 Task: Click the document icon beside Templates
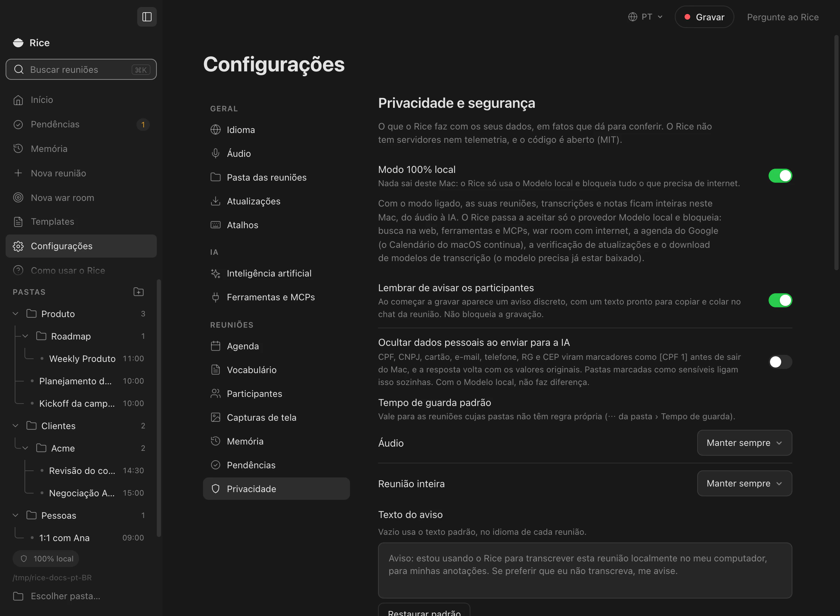tap(18, 222)
